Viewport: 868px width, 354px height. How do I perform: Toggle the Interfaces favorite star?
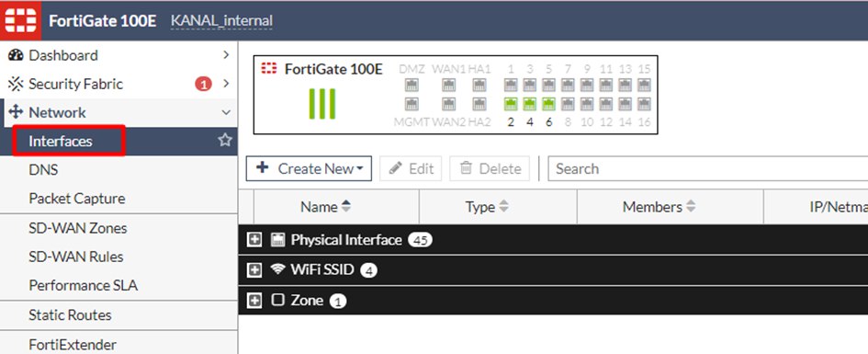click(x=225, y=140)
